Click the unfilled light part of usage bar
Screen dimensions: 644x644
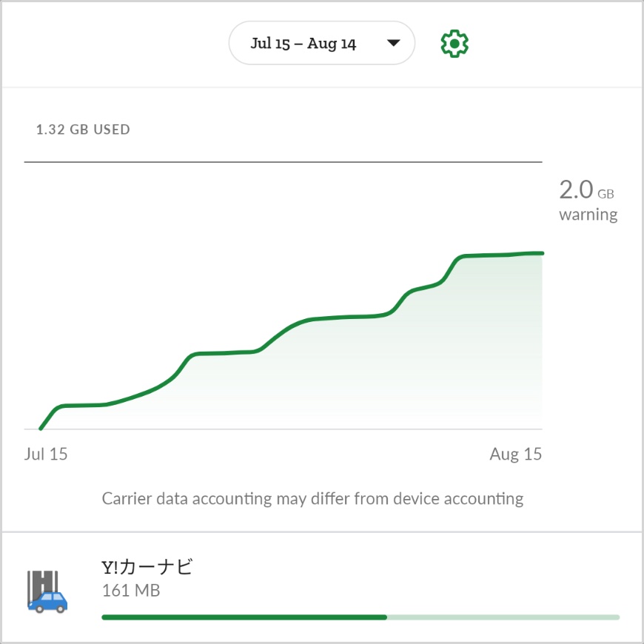pyautogui.click(x=503, y=617)
